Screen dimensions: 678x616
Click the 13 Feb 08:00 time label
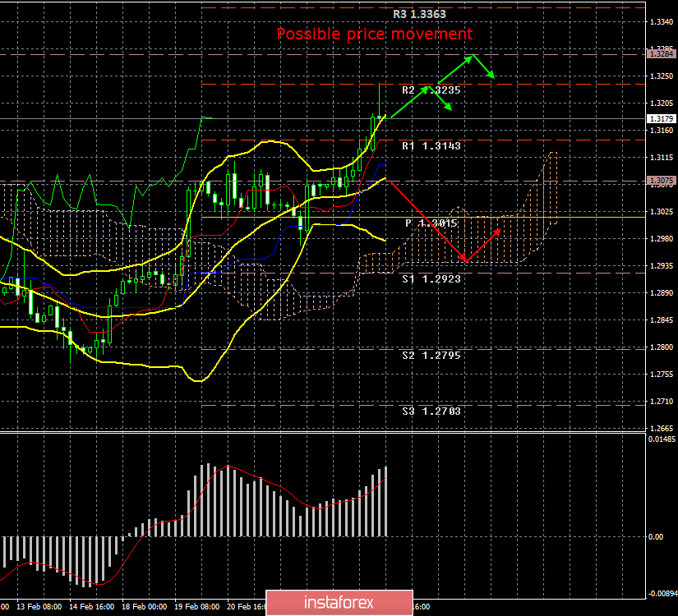pyautogui.click(x=39, y=607)
